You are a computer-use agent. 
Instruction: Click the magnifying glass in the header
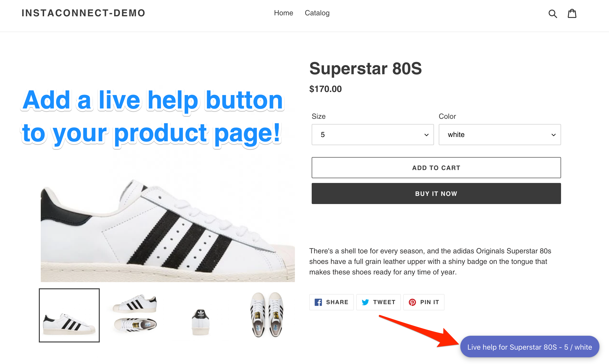(553, 13)
